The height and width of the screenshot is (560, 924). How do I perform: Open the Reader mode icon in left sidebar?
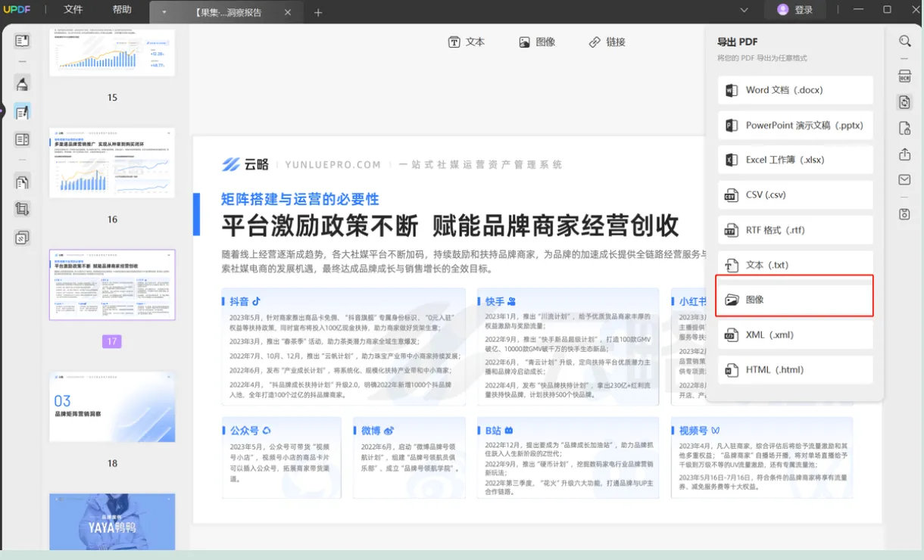click(22, 41)
